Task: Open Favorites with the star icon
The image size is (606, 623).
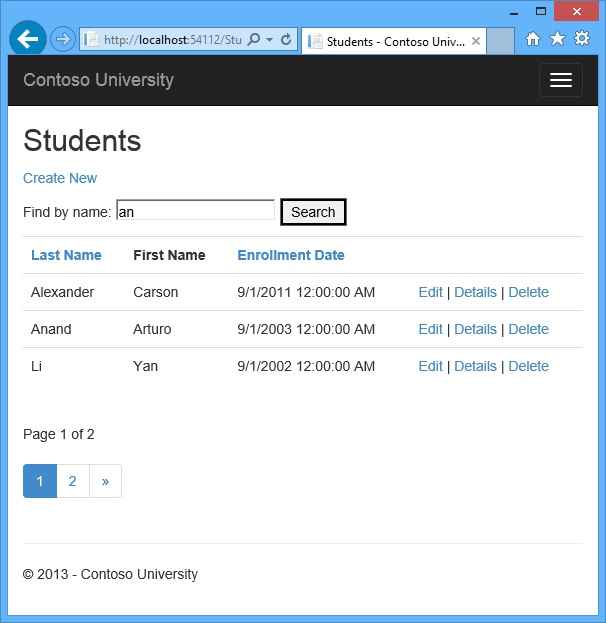Action: 557,39
